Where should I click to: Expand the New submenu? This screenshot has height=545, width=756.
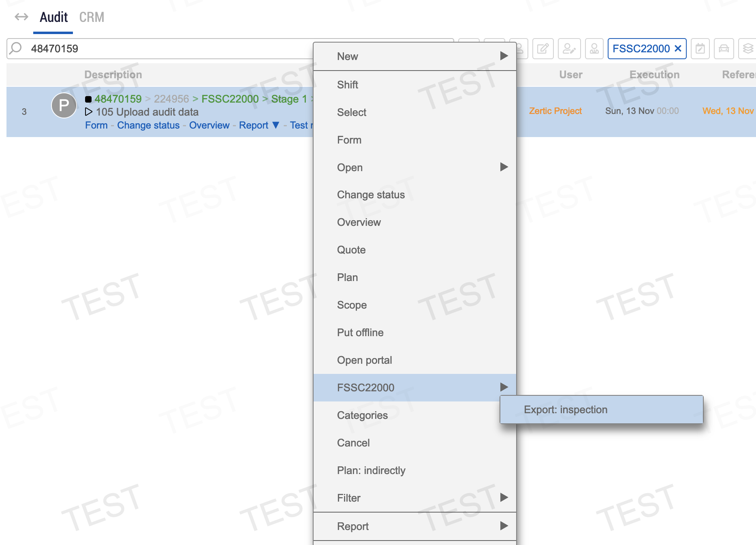[x=504, y=56]
